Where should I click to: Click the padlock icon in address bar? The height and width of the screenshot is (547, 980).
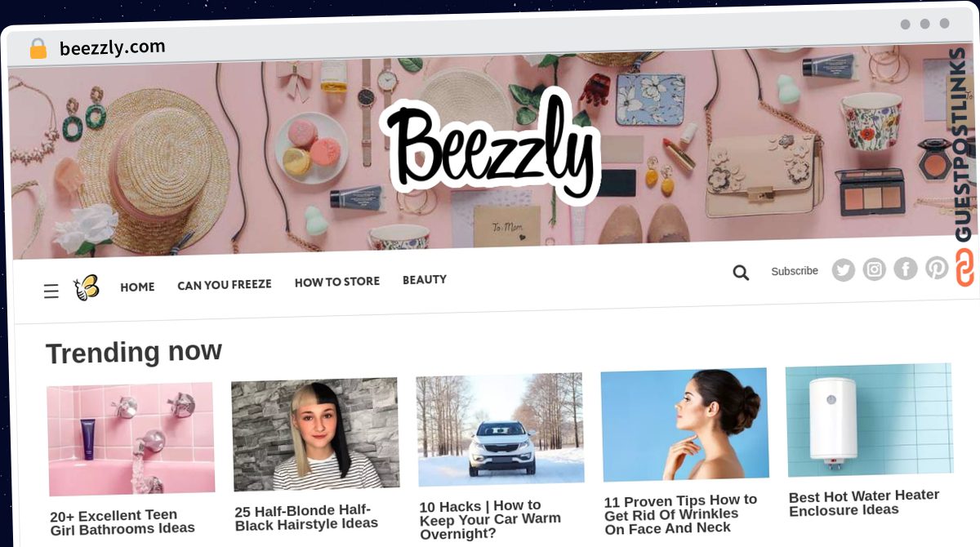(x=38, y=49)
